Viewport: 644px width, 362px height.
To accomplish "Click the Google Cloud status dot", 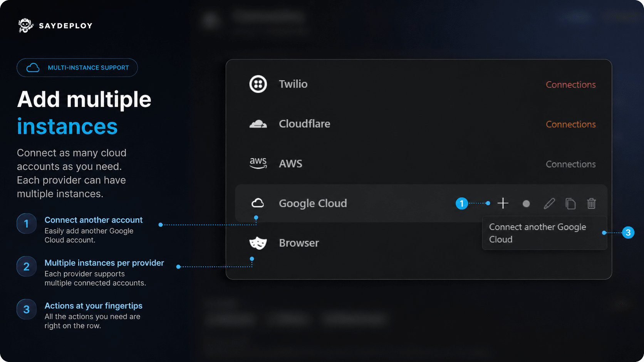I will click(526, 204).
